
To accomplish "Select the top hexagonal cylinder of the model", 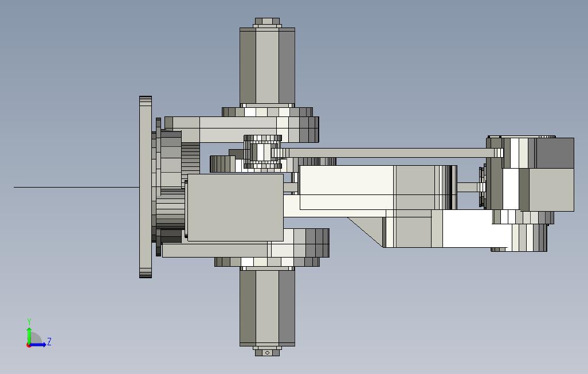I will point(268,66).
